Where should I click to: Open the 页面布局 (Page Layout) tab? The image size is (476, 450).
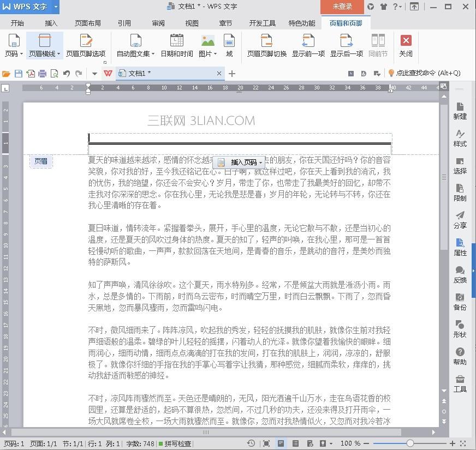[x=87, y=23]
